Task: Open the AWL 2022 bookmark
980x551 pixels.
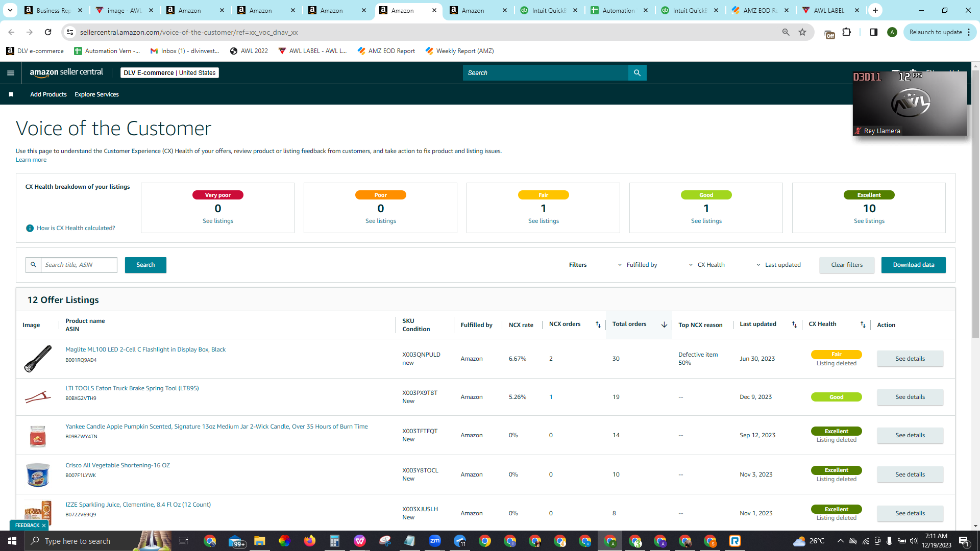Action: pos(249,51)
